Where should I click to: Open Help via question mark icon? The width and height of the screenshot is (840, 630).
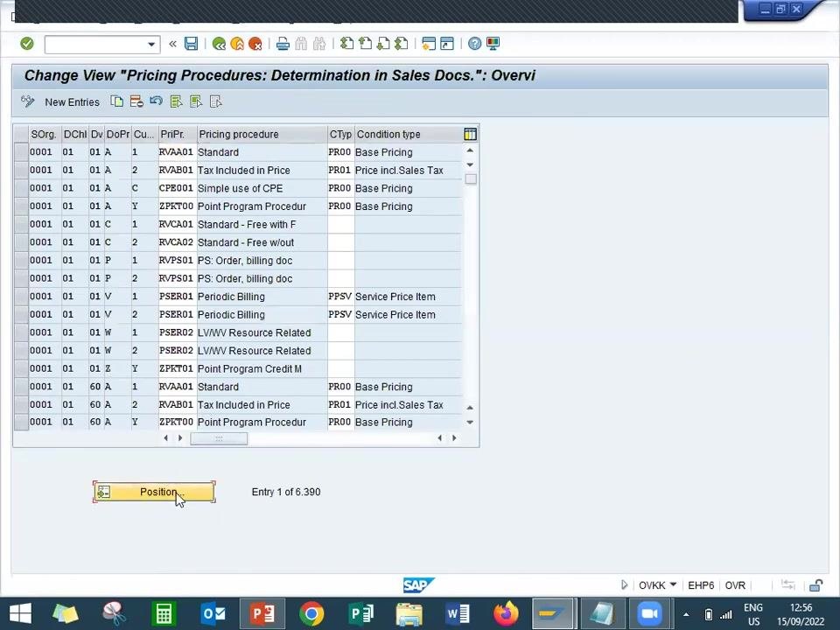pos(474,44)
